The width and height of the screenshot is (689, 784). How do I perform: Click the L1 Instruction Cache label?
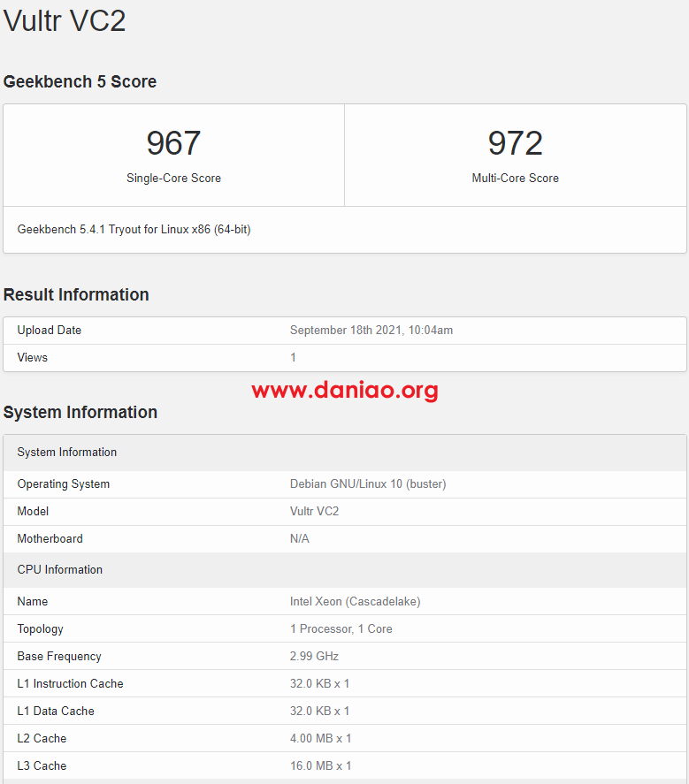point(71,683)
